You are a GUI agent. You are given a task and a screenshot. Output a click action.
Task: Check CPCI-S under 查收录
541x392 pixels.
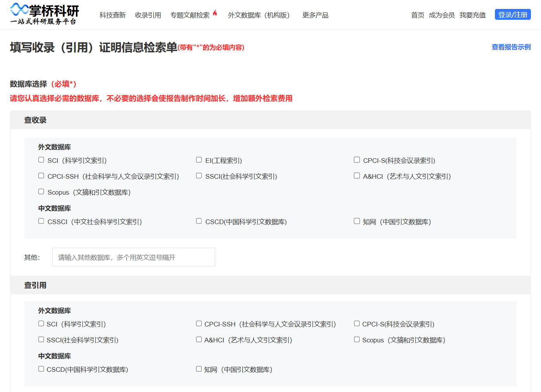357,160
